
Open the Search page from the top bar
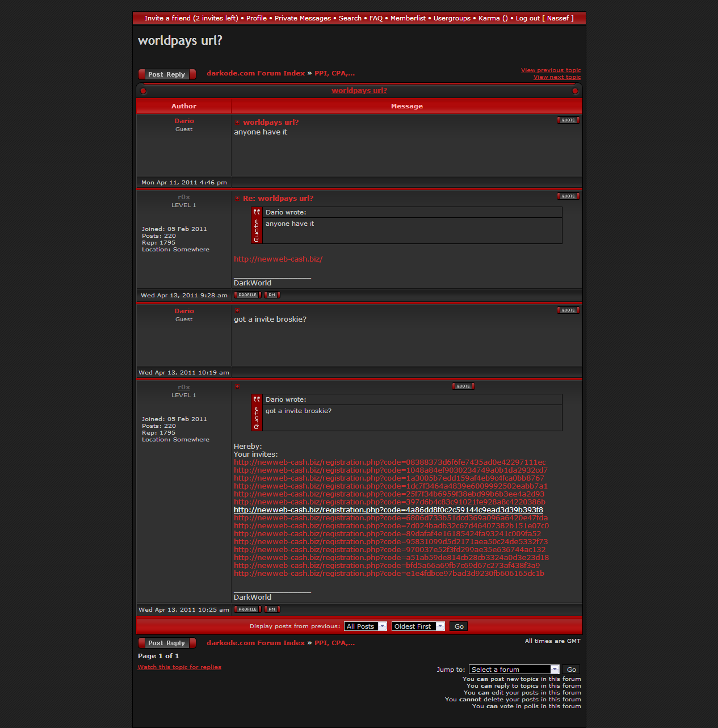pyautogui.click(x=350, y=18)
